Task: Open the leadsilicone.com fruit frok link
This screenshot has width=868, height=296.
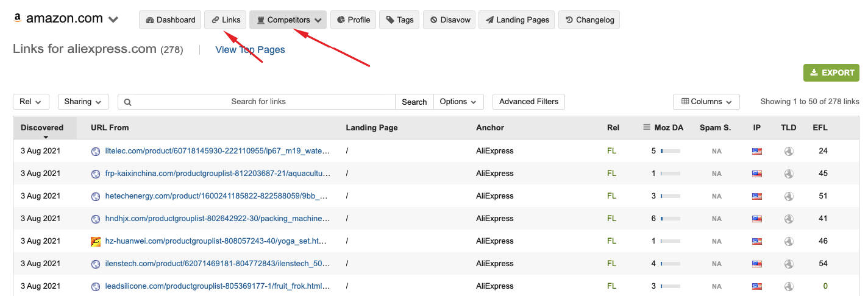Action: coord(219,286)
